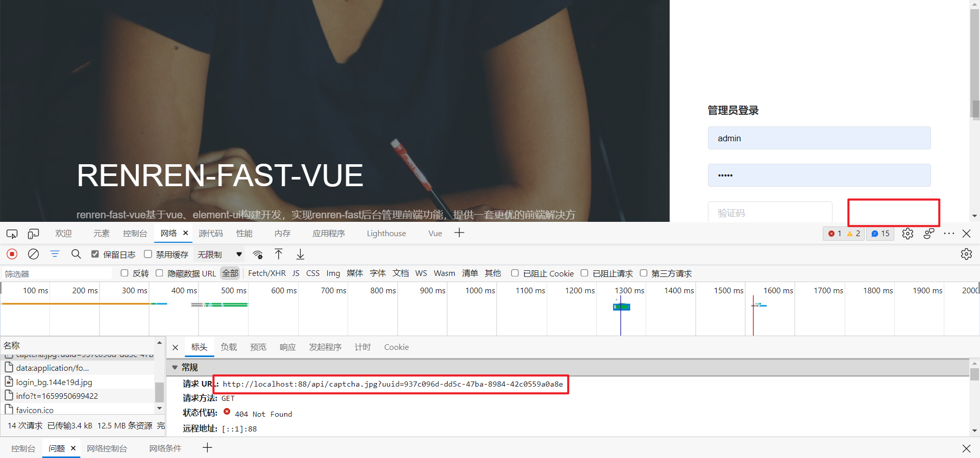Collapse the 常规 section
The image size is (980, 458).
click(175, 367)
